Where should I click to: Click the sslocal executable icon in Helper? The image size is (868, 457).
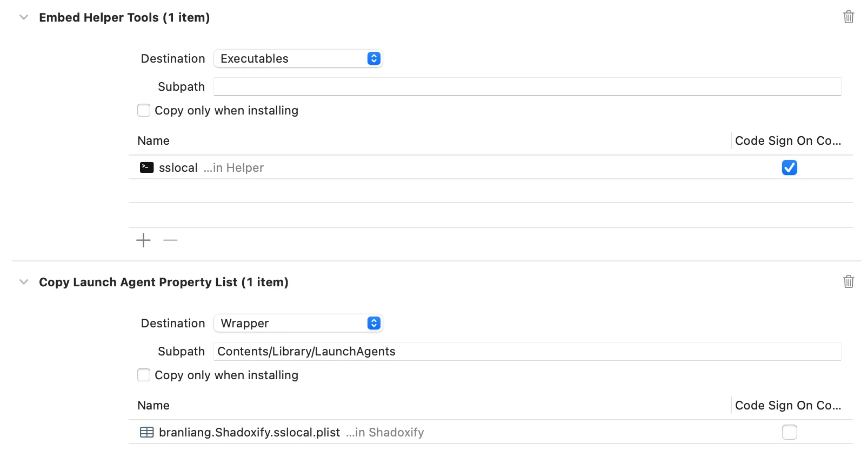point(146,167)
